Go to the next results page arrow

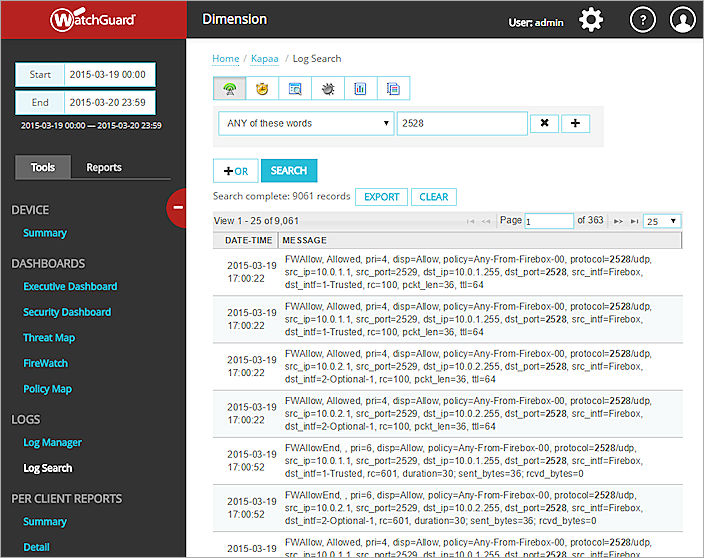coord(618,221)
